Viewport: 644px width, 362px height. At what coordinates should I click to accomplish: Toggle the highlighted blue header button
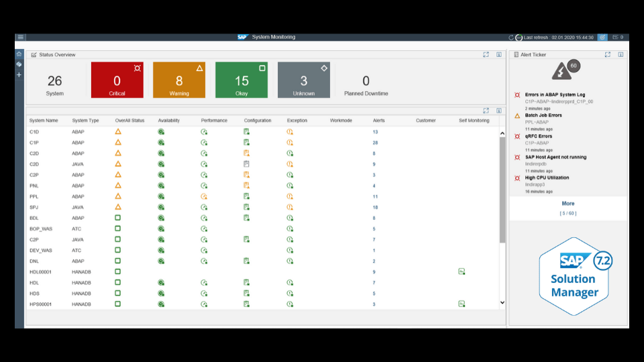coord(602,38)
